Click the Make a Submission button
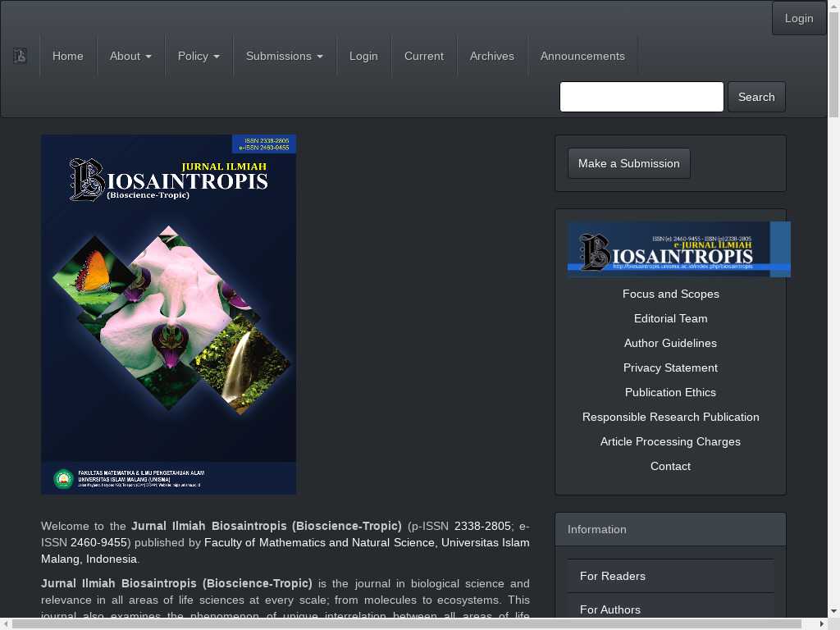This screenshot has height=630, width=840. [629, 163]
